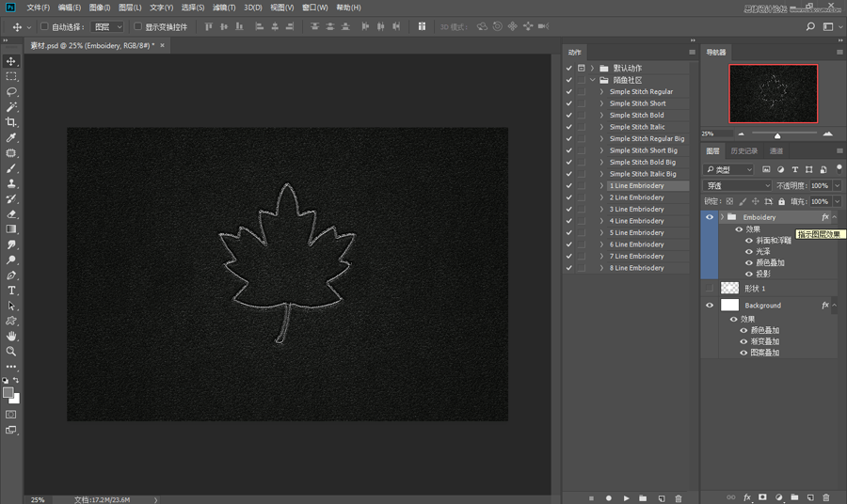847x504 pixels.
Task: Expand the 1 Line Embroidery action
Action: [601, 186]
